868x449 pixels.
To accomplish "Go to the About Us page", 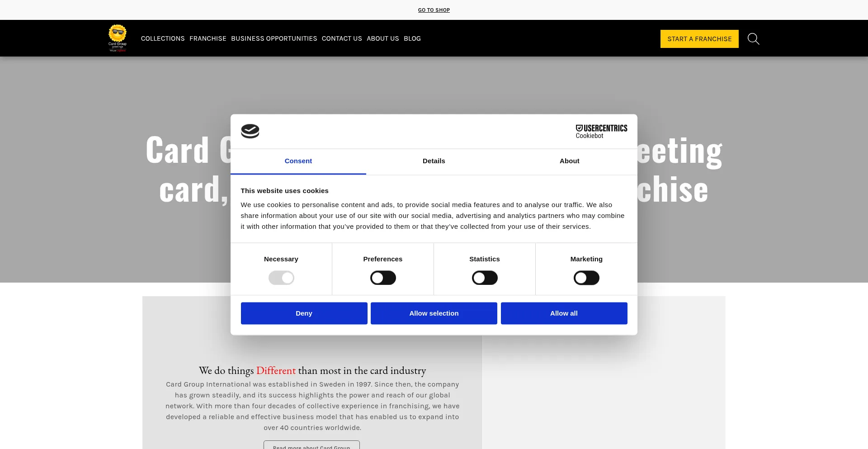I will 383,38.
